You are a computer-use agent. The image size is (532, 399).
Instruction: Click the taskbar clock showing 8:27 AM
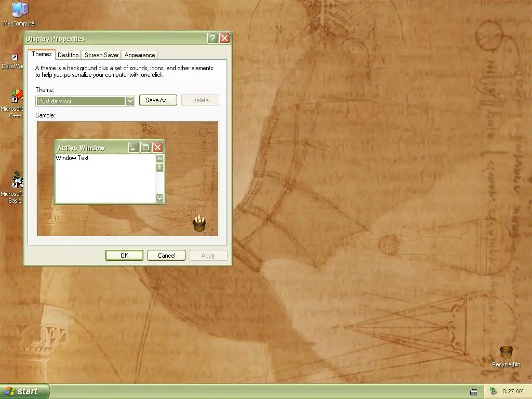[513, 391]
